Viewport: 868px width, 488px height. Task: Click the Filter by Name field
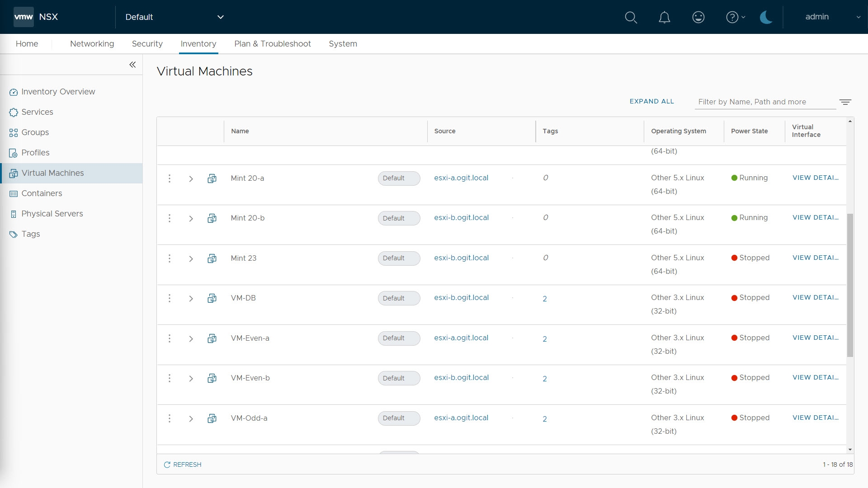[x=764, y=102]
